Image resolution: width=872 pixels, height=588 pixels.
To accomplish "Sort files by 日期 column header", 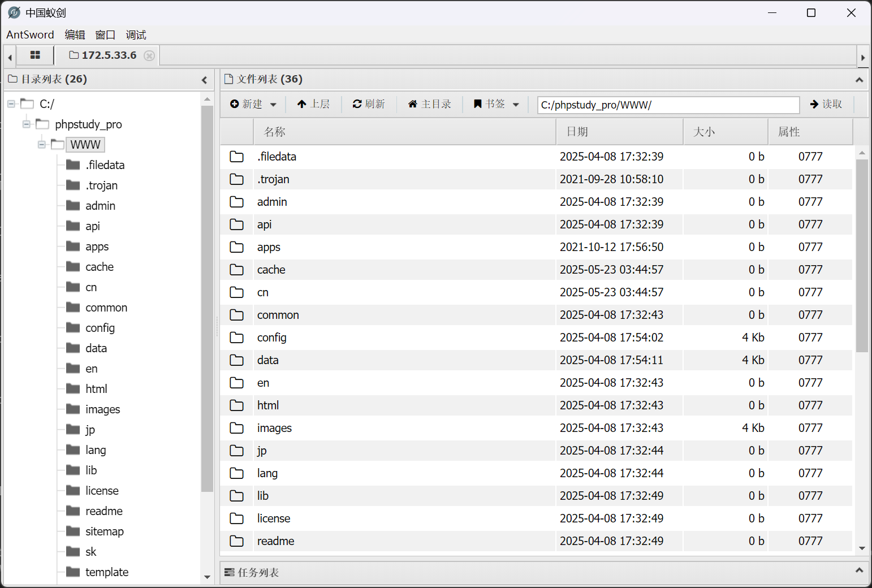I will point(577,132).
